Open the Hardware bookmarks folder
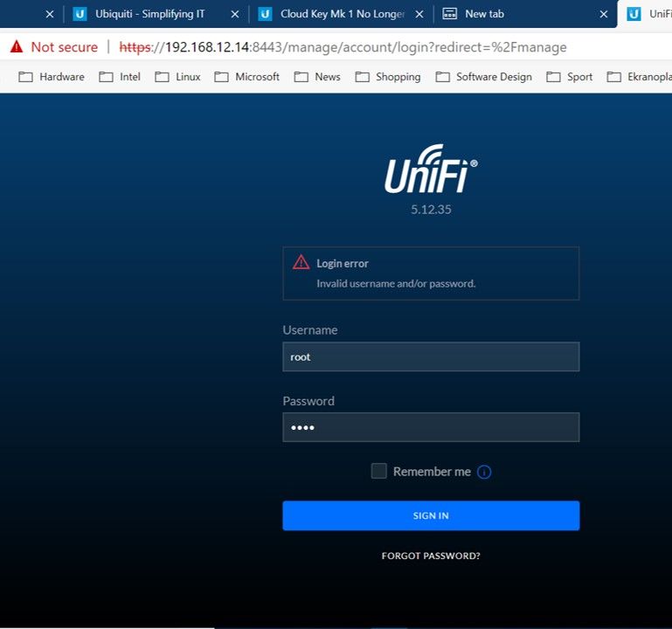This screenshot has height=629, width=672. pyautogui.click(x=52, y=77)
